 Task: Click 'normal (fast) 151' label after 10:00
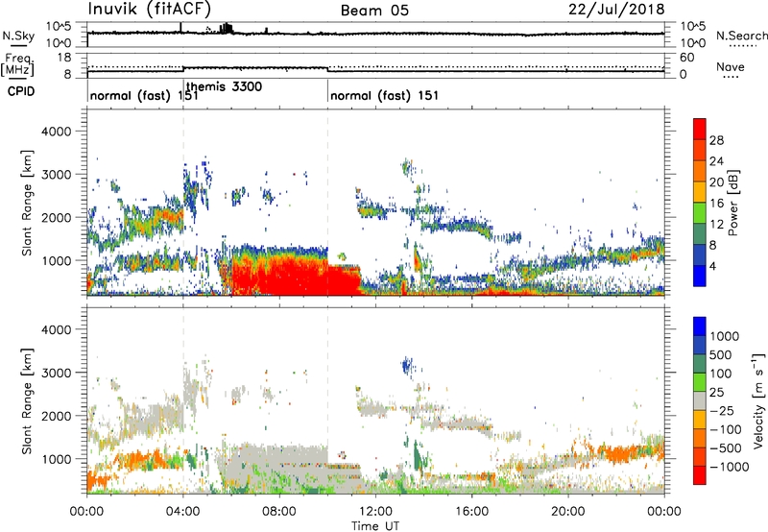[385, 95]
